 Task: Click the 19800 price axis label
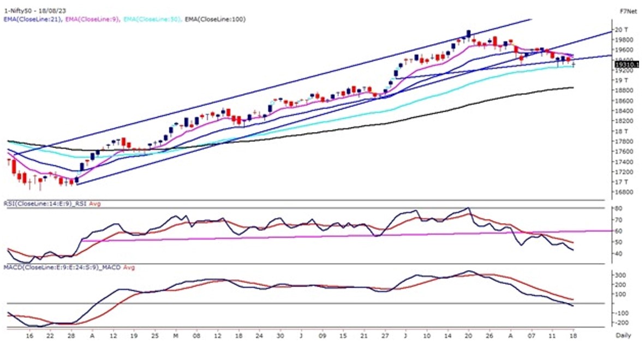pyautogui.click(x=623, y=40)
